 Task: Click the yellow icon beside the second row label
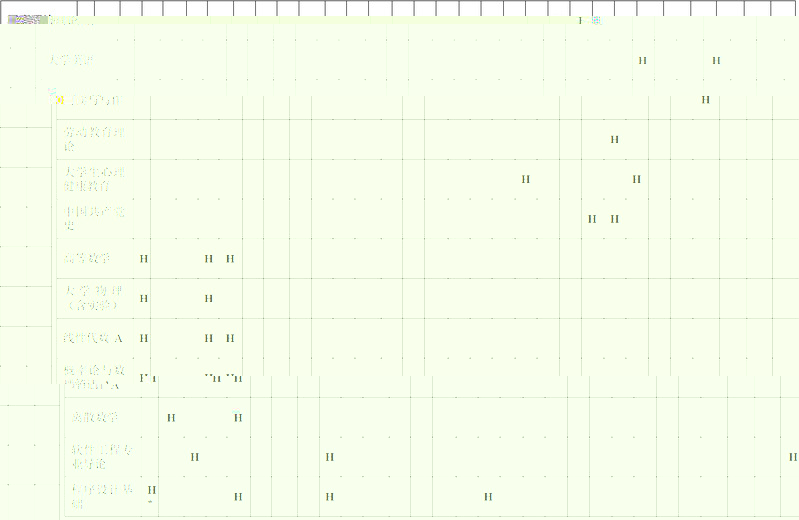tap(60, 100)
